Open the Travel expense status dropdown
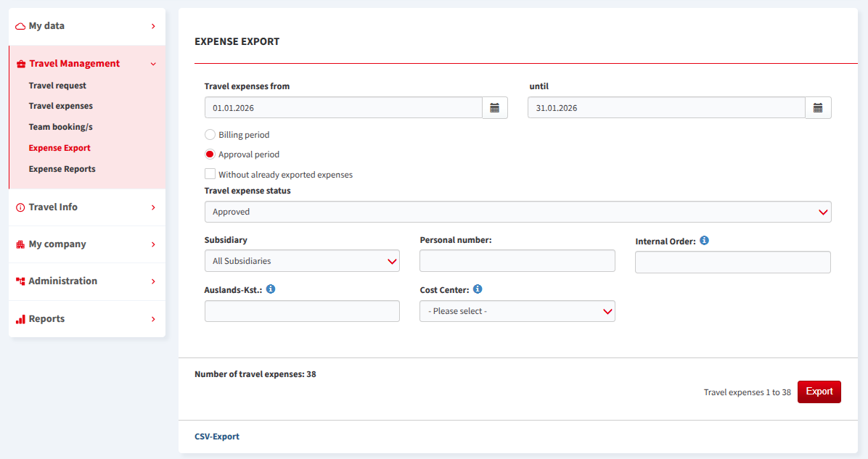This screenshot has width=868, height=459. (x=517, y=212)
